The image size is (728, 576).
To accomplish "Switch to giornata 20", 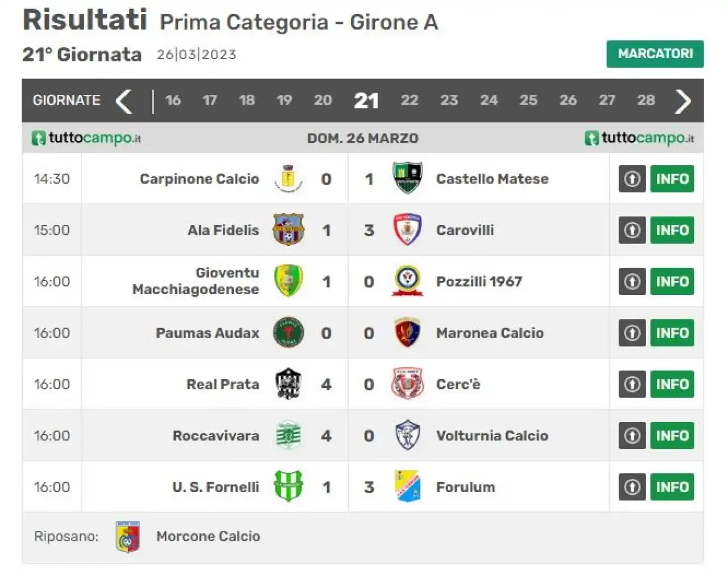I will [x=322, y=100].
